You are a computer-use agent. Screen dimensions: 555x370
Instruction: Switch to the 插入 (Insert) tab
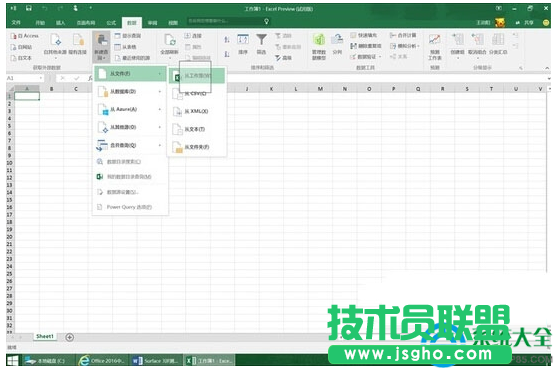(61, 23)
